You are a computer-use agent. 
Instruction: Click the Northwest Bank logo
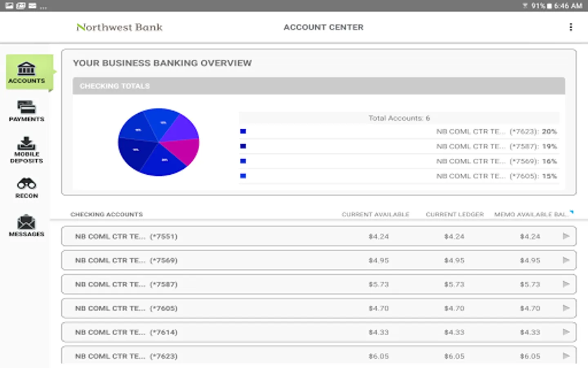coord(119,27)
